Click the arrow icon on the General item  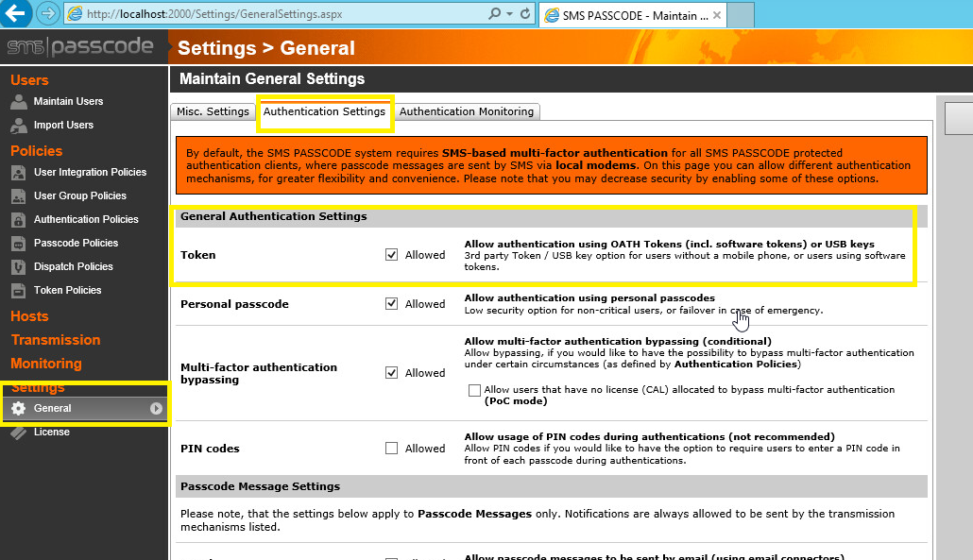(156, 408)
